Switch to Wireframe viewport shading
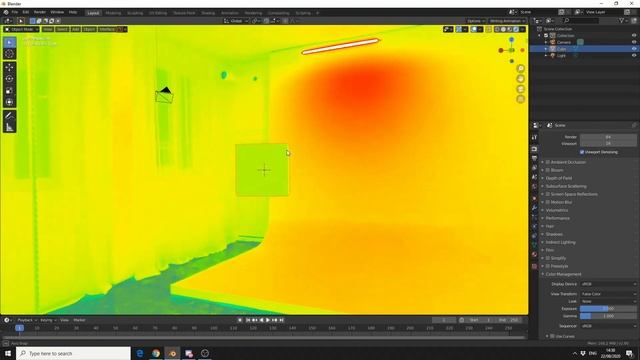The width and height of the screenshot is (640, 360). [497, 29]
